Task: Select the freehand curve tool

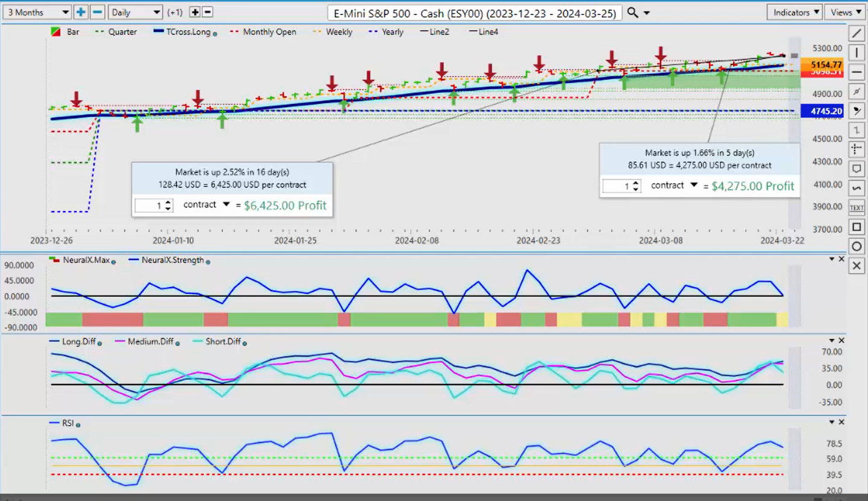Action: click(x=857, y=187)
